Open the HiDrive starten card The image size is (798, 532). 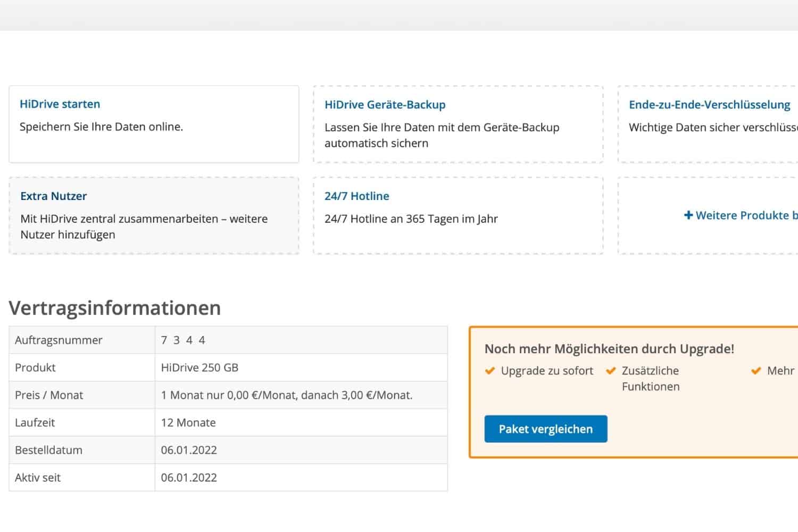point(154,124)
